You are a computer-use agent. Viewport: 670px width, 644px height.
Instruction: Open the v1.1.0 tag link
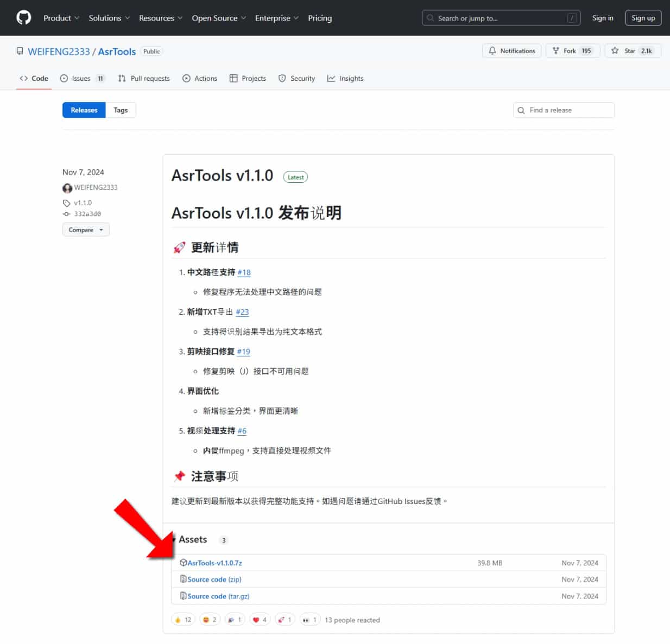click(x=83, y=203)
